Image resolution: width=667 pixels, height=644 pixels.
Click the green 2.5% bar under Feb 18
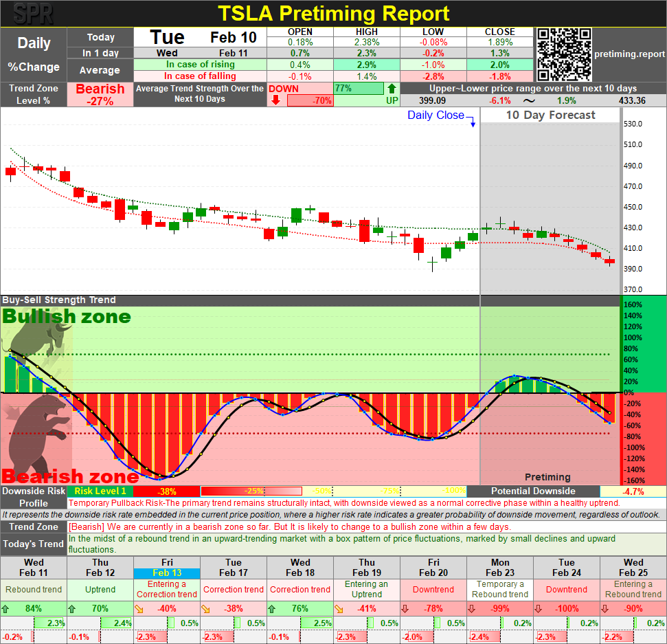pyautogui.click(x=315, y=623)
